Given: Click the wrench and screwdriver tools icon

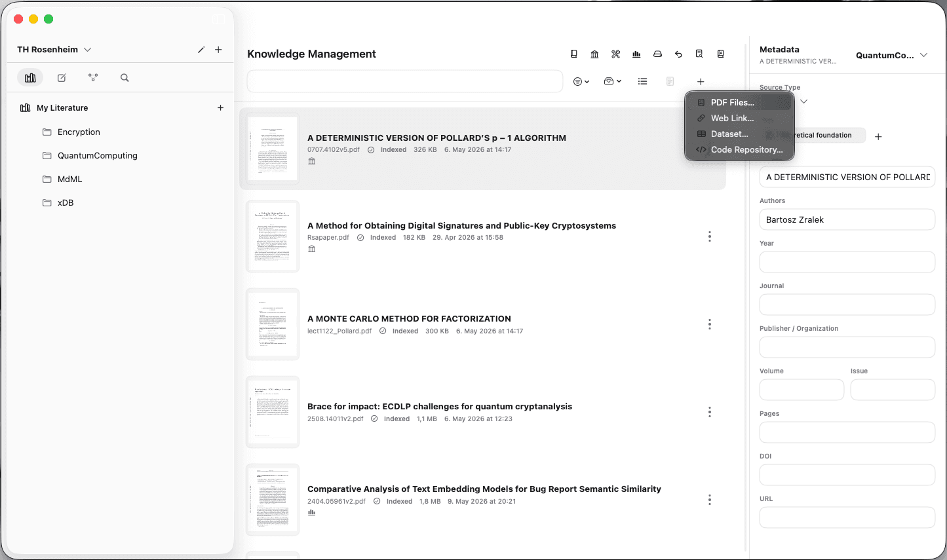Looking at the screenshot, I should (615, 54).
